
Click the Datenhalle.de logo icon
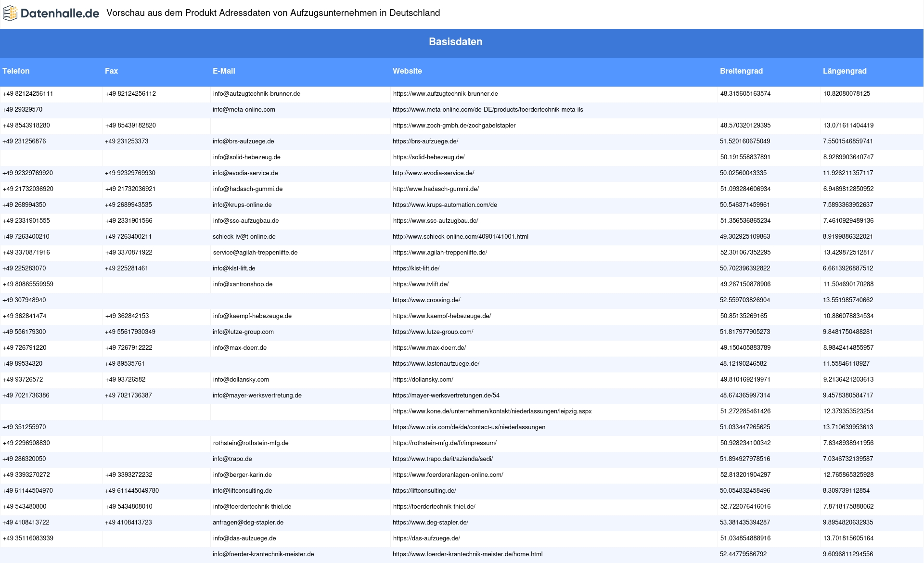click(x=10, y=13)
